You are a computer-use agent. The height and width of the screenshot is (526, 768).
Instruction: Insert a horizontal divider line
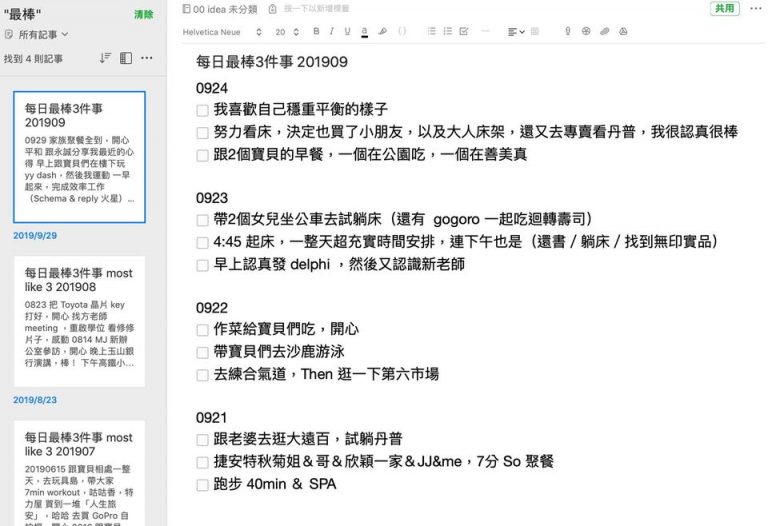click(485, 31)
